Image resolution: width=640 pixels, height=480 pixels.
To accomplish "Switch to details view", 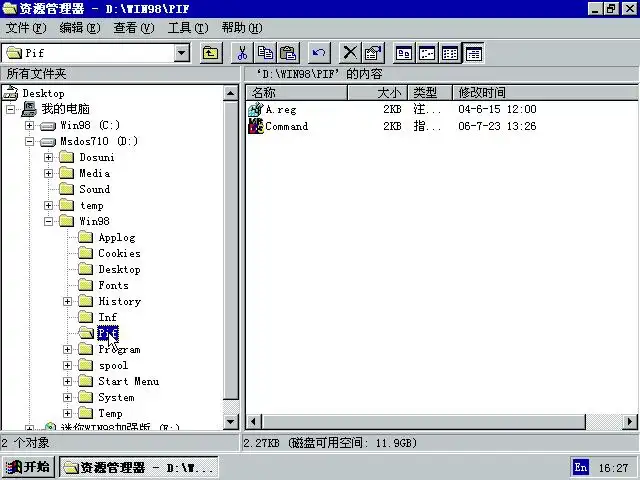I will (473, 53).
